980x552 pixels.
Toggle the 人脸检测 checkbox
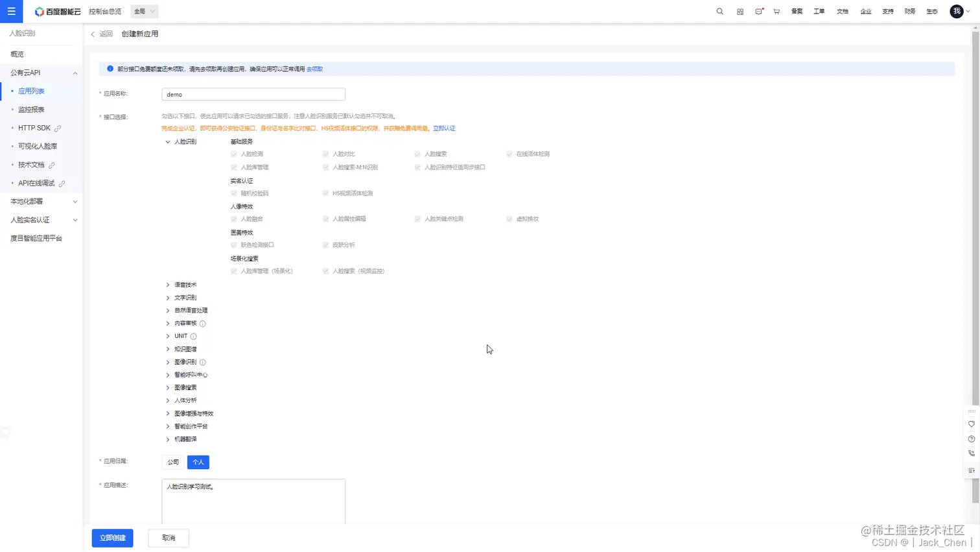click(x=234, y=154)
